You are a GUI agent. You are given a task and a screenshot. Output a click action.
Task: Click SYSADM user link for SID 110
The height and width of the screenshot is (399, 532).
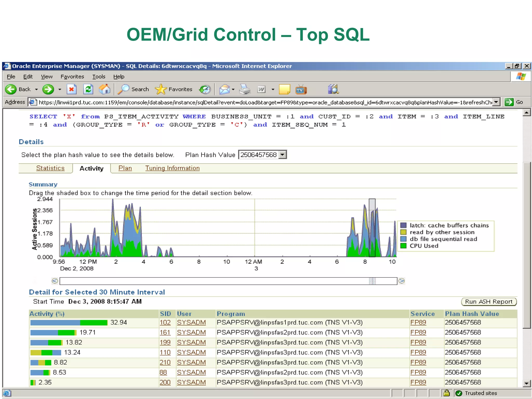191,353
